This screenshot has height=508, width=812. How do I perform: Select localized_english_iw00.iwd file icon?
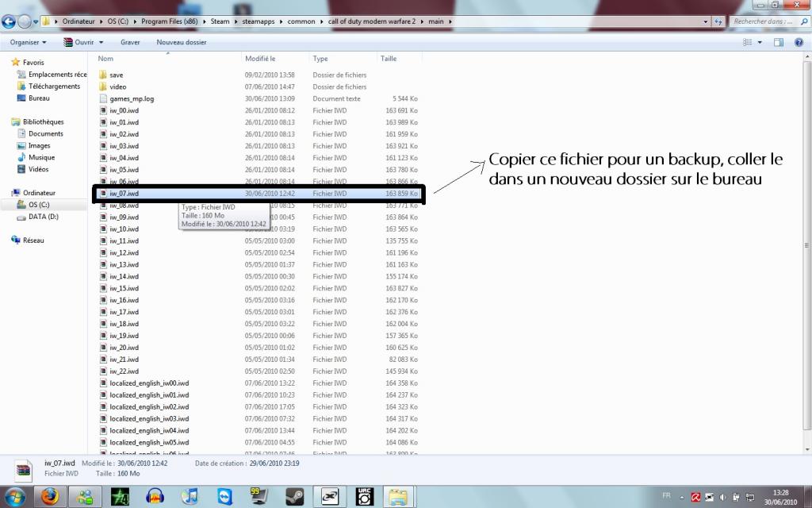click(x=103, y=383)
